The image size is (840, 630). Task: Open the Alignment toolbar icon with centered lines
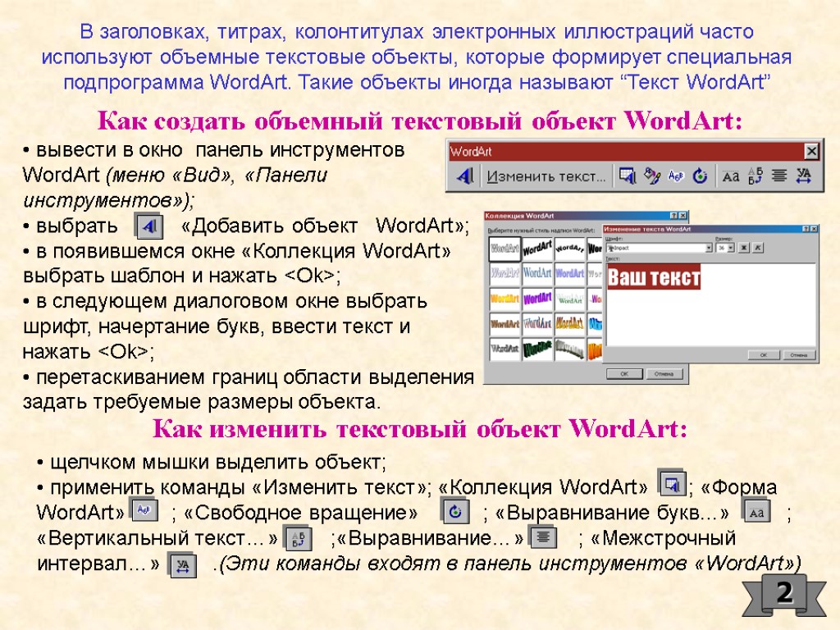(779, 176)
